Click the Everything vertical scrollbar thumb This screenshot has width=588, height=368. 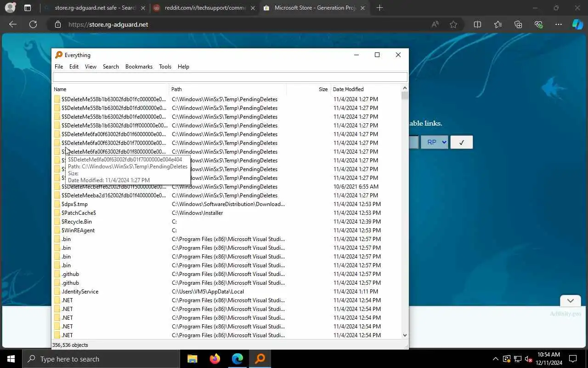click(x=405, y=96)
